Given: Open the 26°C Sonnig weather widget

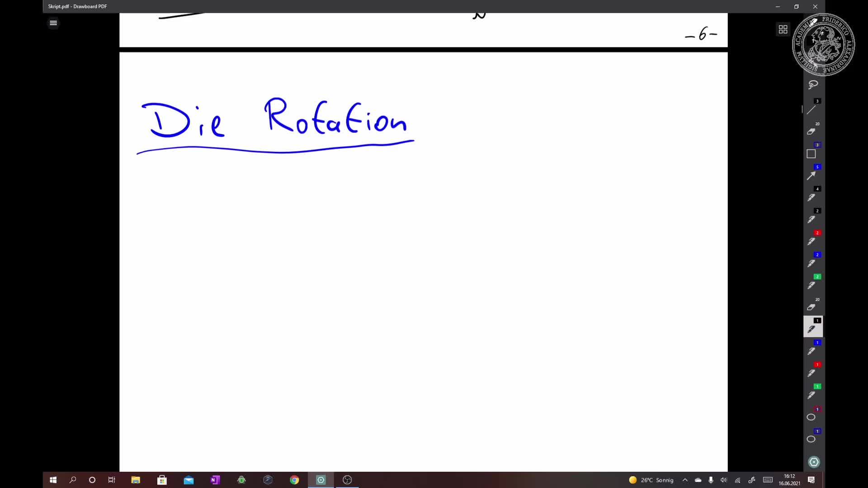Looking at the screenshot, I should point(651,480).
